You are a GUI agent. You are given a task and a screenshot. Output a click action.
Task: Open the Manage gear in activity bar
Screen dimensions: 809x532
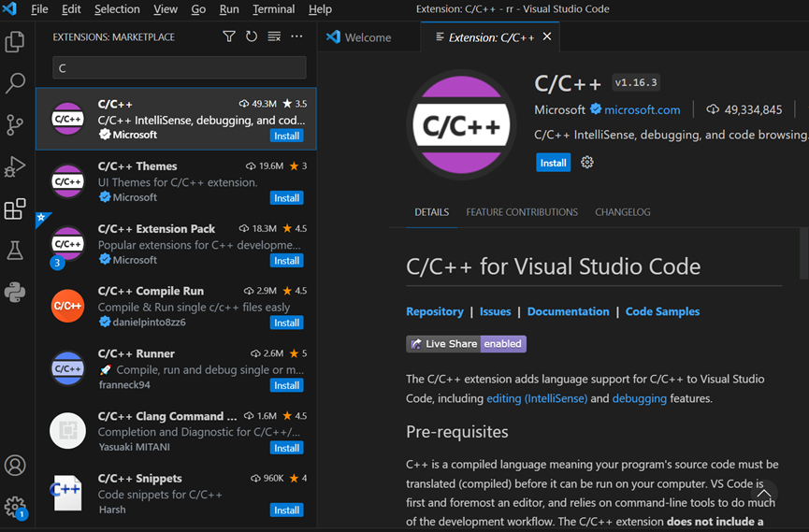pyautogui.click(x=15, y=507)
